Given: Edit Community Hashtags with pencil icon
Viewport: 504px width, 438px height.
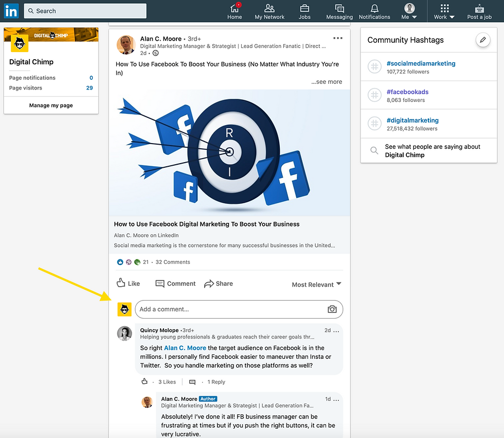Looking at the screenshot, I should (x=483, y=40).
